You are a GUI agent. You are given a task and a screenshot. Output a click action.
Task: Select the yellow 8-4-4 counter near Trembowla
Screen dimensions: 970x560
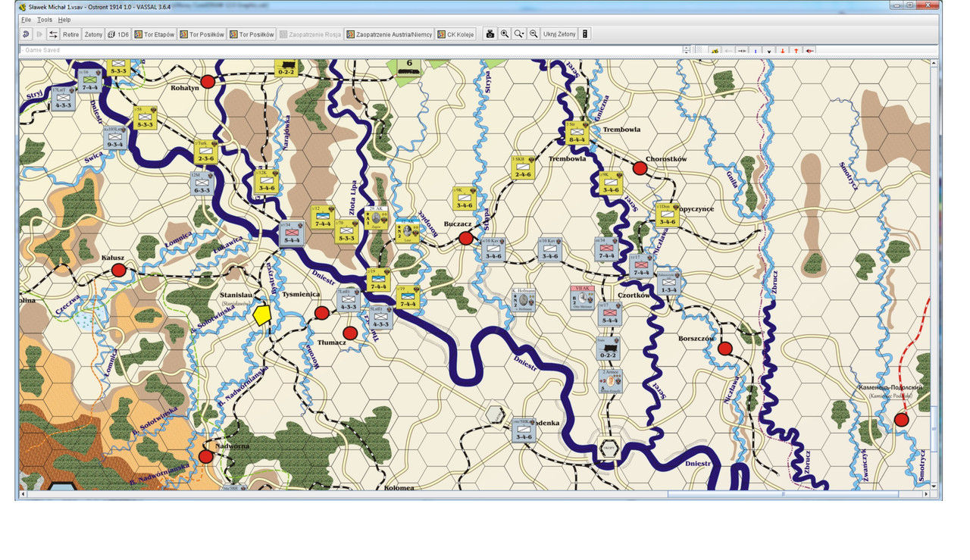point(577,133)
